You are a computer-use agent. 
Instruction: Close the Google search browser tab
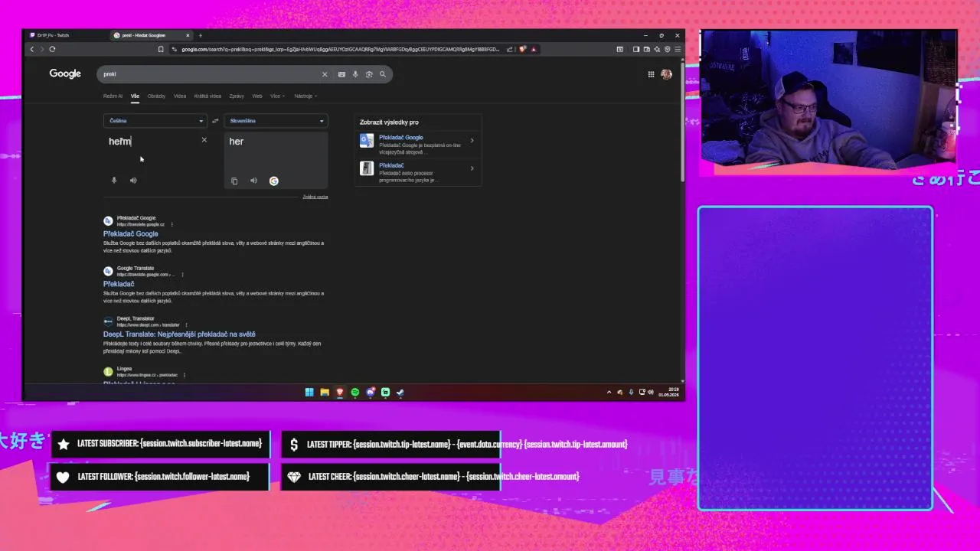tap(188, 35)
